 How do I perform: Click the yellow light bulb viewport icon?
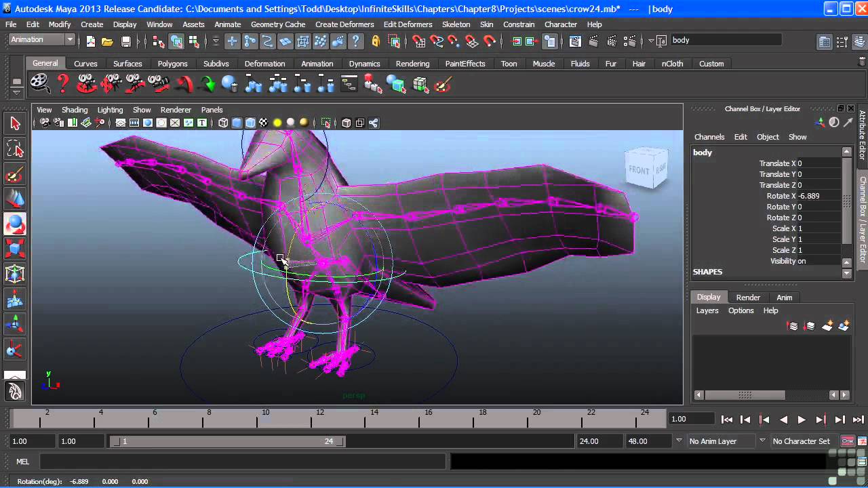click(277, 123)
